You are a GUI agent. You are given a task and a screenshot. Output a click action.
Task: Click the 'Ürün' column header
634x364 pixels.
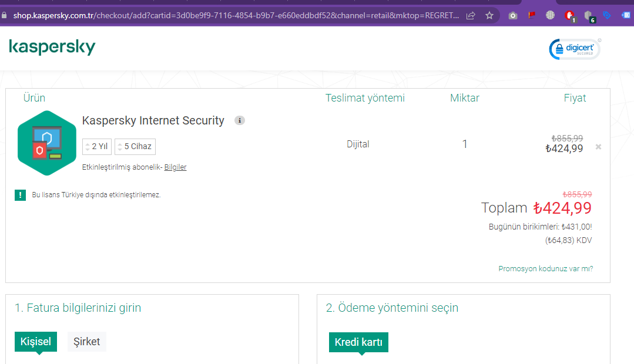(34, 98)
